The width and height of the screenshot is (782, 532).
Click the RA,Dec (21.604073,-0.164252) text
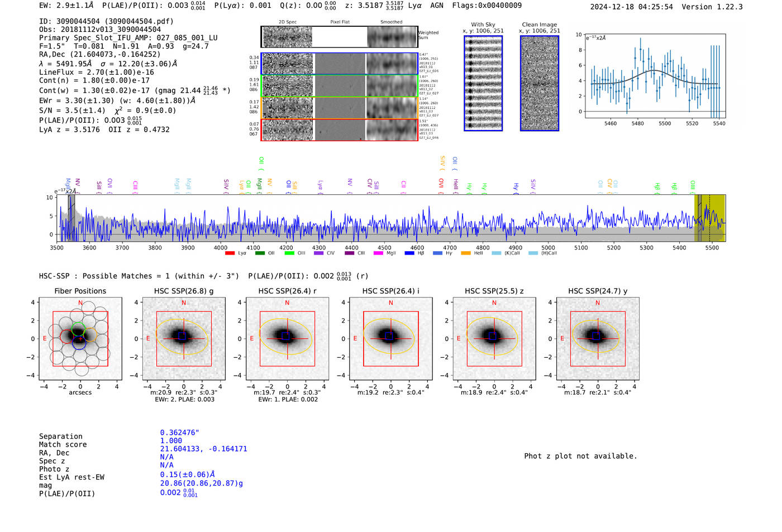click(99, 54)
